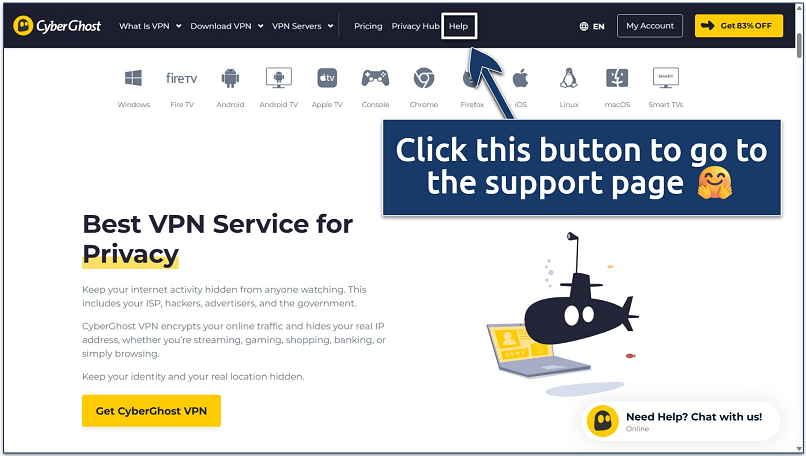Pick the Chrome browser icon

point(424,78)
